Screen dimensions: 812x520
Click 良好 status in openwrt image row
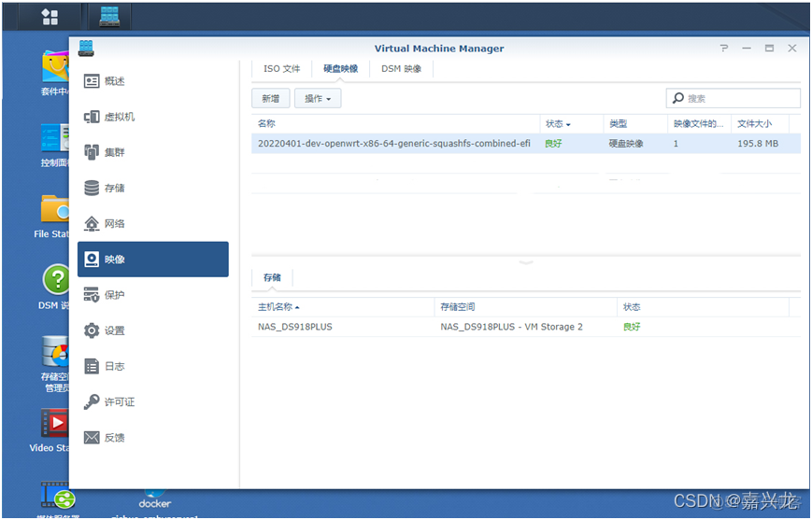[553, 144]
